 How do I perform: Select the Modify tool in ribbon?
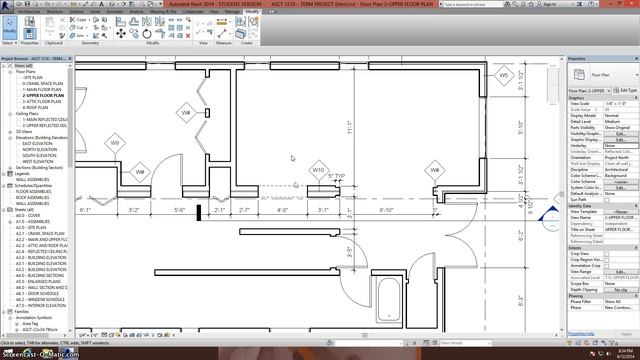click(x=9, y=27)
